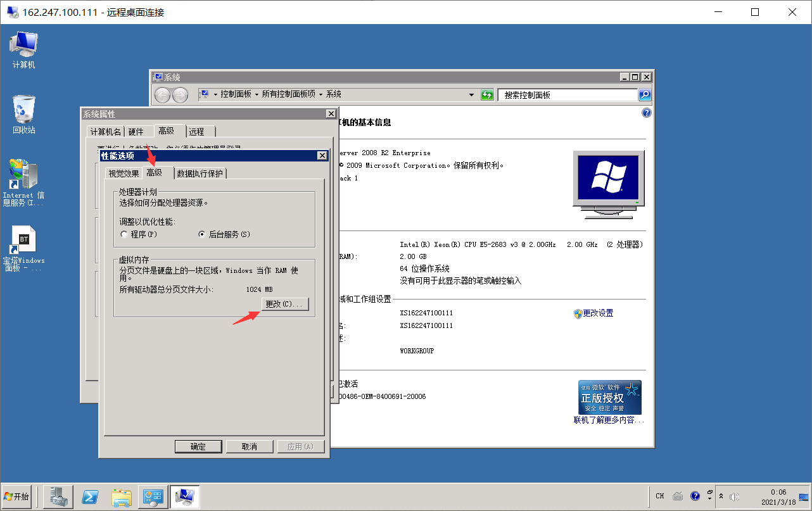Open the 计算机 desktop icon
The image size is (812, 511).
(24, 49)
